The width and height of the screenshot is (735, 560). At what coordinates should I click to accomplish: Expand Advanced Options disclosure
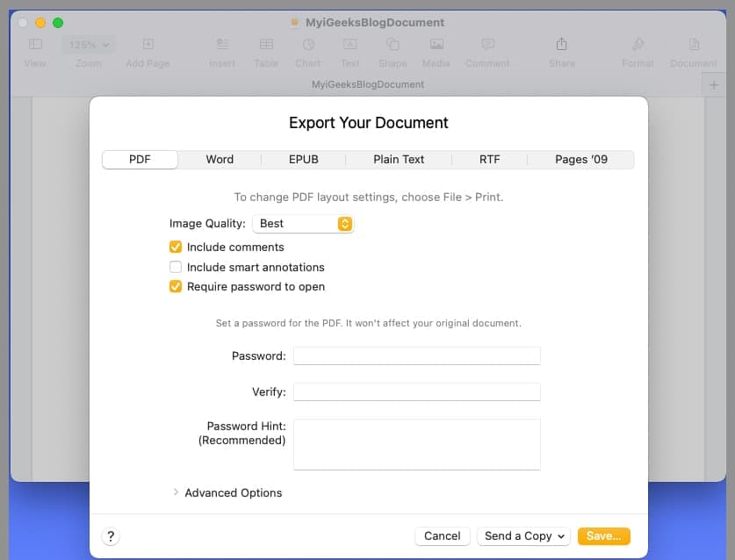coord(176,492)
